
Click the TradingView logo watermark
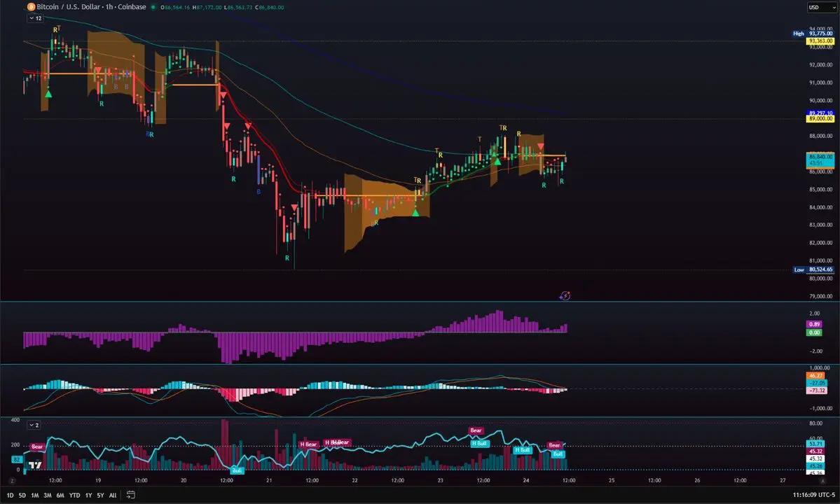click(35, 465)
